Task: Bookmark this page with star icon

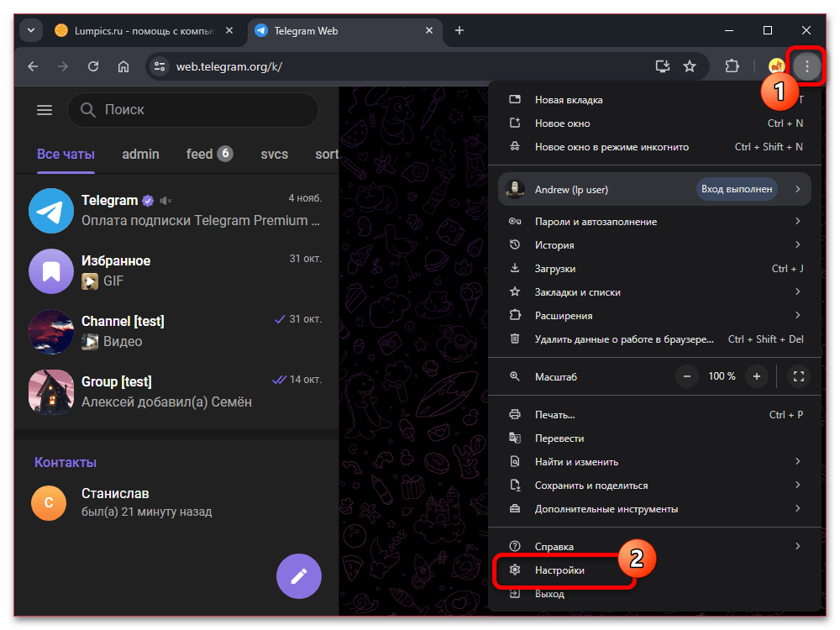Action: tap(690, 66)
